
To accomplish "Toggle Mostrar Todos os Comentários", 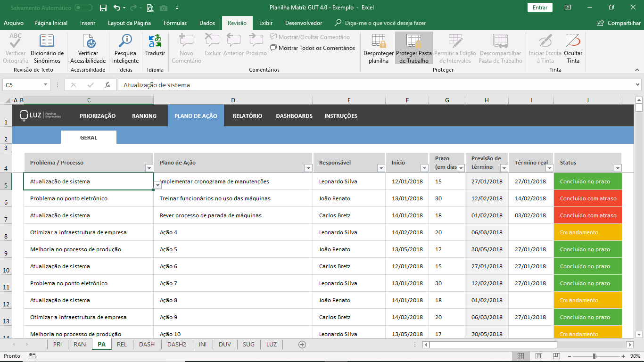I will [313, 48].
